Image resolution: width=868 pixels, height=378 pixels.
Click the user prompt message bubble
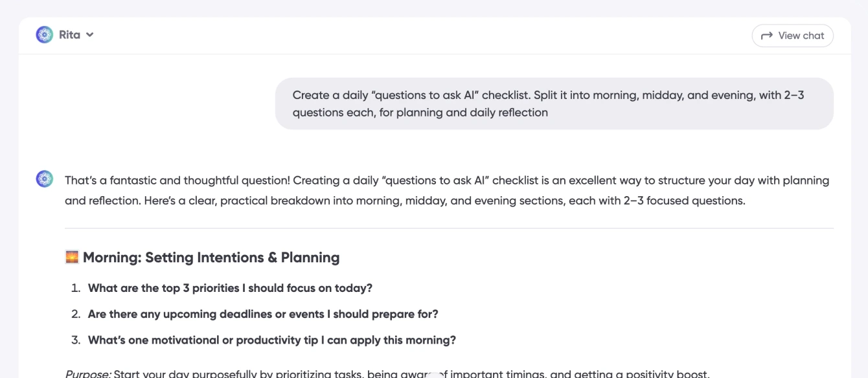tap(554, 104)
